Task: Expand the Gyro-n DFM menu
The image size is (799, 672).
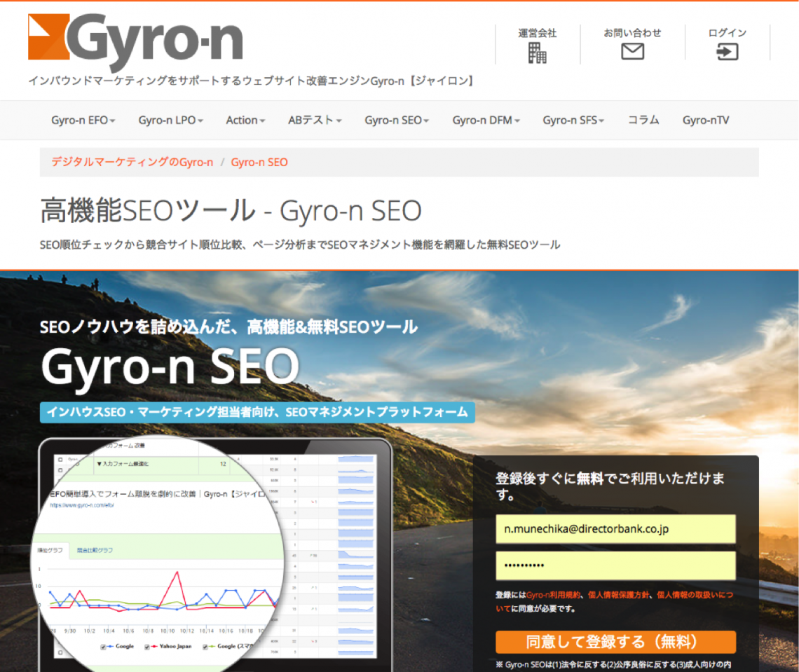Action: (486, 121)
